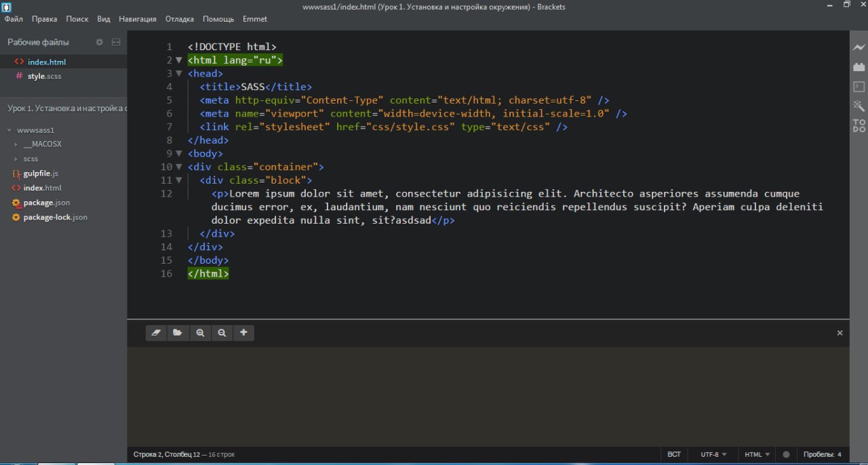Click the linting status circle indicator
Viewport: 868px width, 465px height.
click(786, 454)
